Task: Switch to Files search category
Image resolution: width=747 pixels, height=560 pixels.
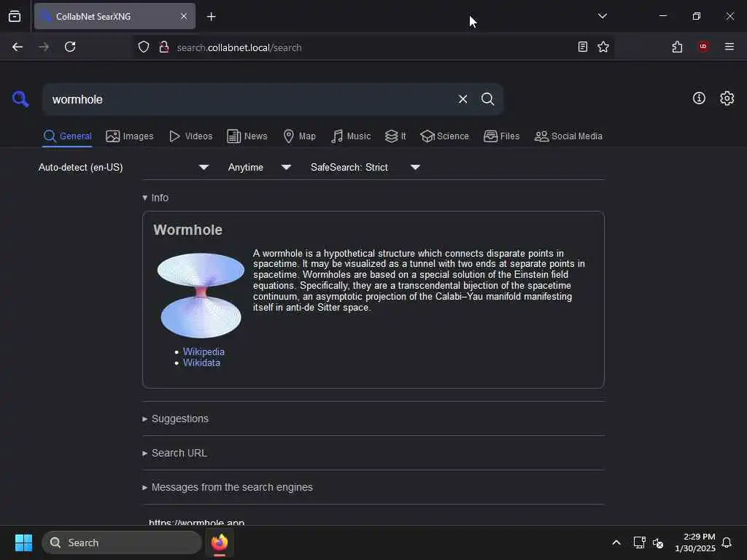Action: [x=501, y=136]
